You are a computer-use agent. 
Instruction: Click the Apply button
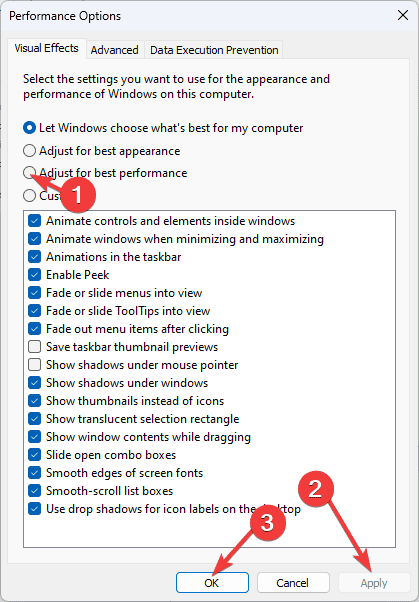coord(374,583)
